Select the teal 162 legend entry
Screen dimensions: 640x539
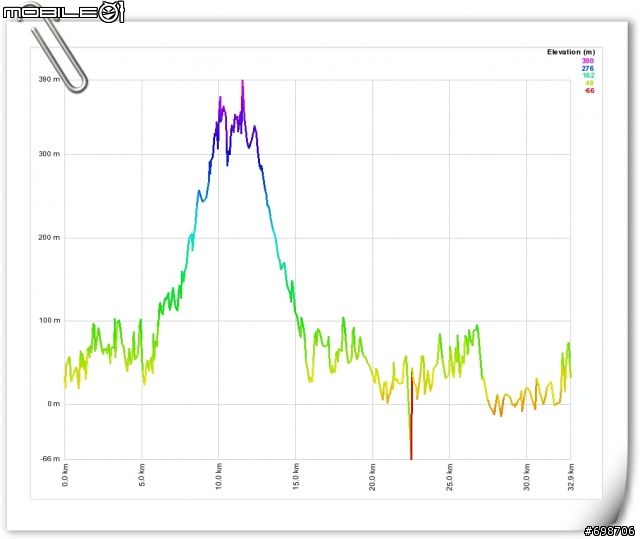click(588, 75)
